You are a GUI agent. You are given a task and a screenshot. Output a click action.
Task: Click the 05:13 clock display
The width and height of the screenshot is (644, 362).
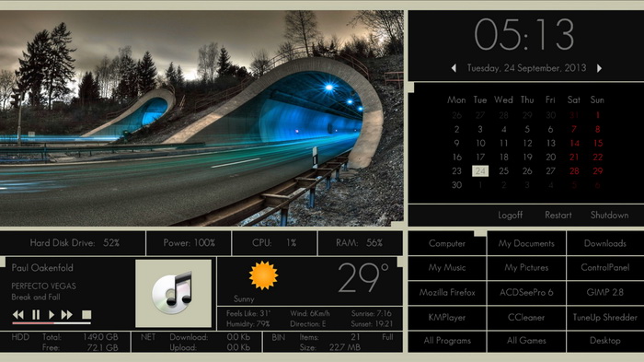[524, 34]
